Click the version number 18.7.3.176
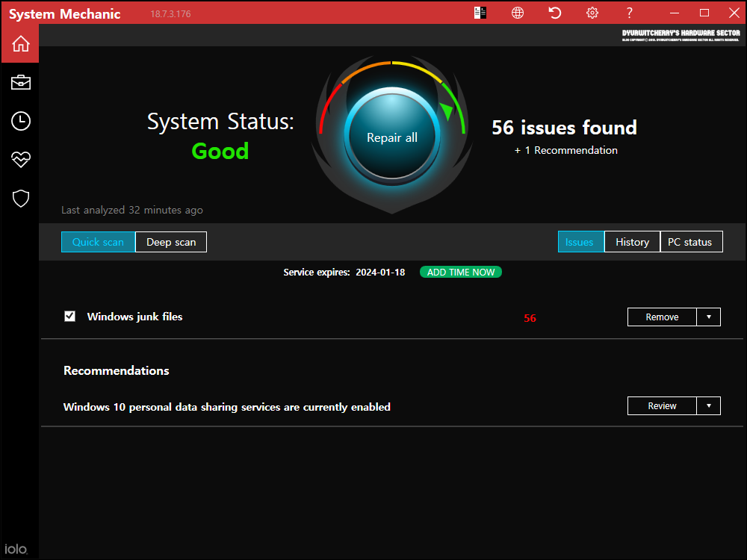Image resolution: width=747 pixels, height=560 pixels. 170,13
